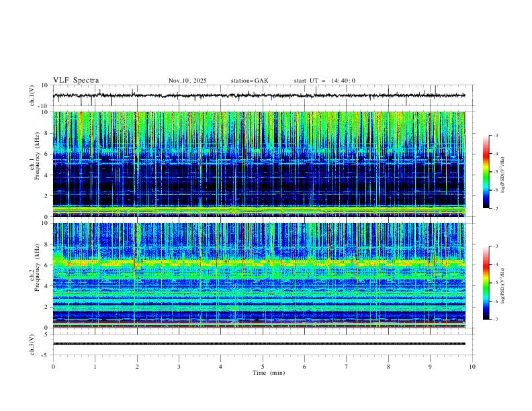Click the time axis tick label "8"

point(388,367)
